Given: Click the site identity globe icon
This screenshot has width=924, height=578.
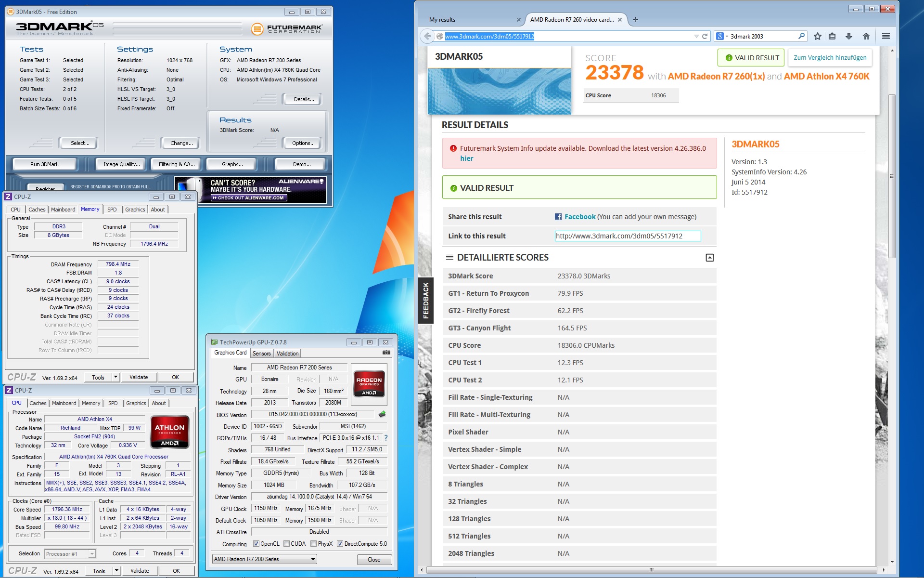Looking at the screenshot, I should click(x=439, y=36).
